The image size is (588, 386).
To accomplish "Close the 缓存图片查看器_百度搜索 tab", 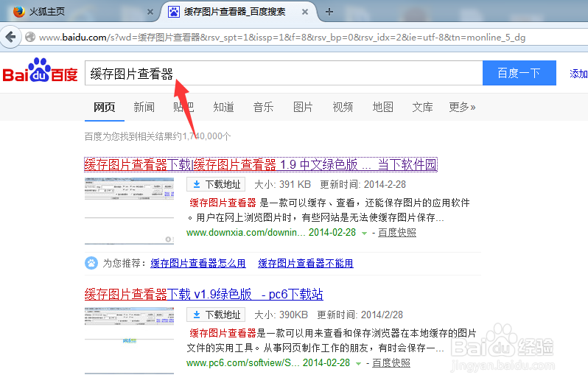I will [x=305, y=12].
